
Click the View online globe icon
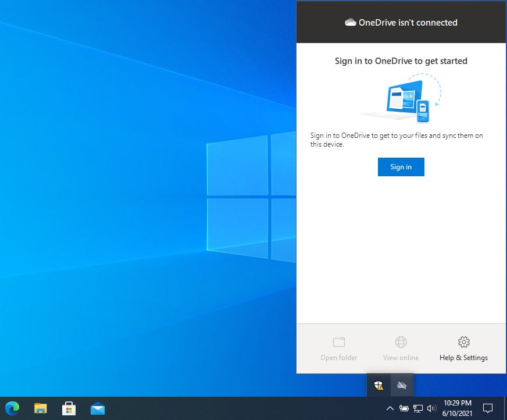(401, 342)
